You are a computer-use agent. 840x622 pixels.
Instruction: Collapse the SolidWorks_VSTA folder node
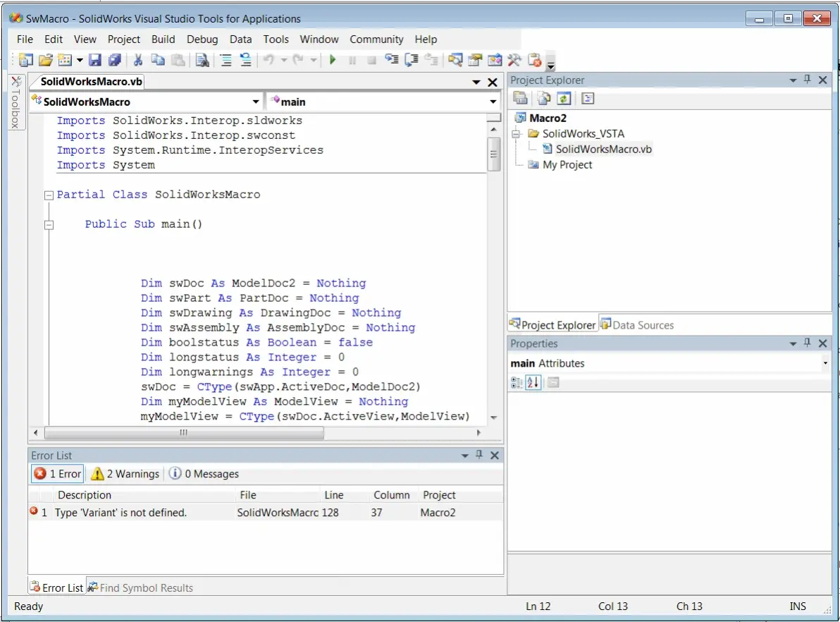coord(517,134)
